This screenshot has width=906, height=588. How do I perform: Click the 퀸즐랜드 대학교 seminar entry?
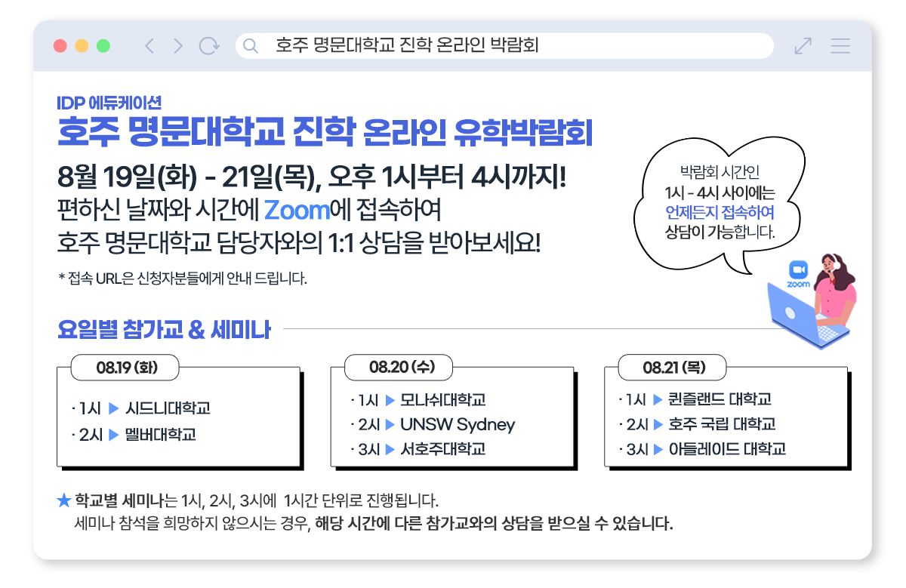coord(695,400)
